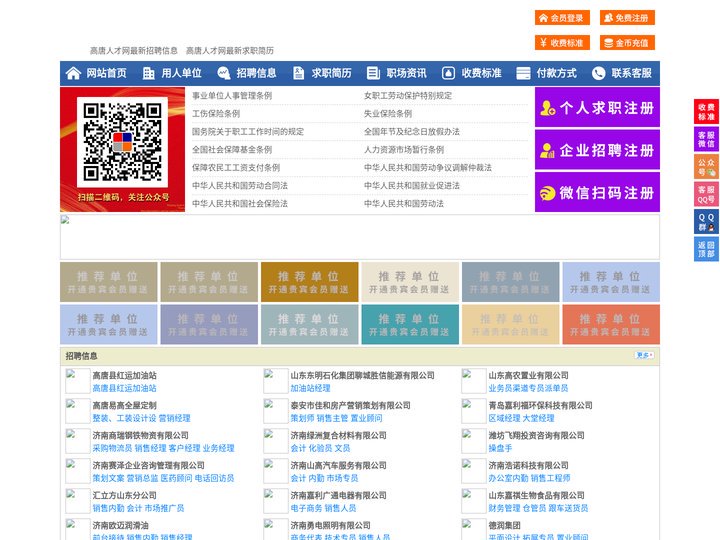This screenshot has width=720, height=540.
Task: Click the 客服微信 purple side widget
Action: coord(706,139)
